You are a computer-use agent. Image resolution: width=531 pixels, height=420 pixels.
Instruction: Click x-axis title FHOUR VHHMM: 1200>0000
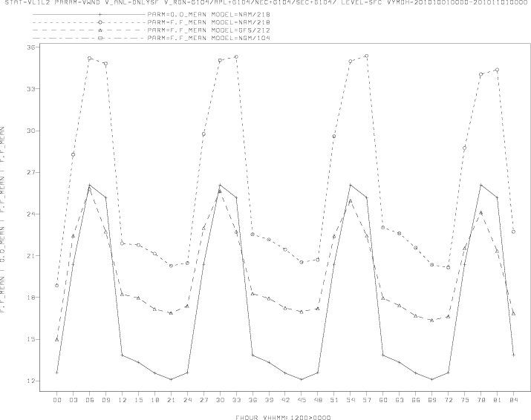283,417
